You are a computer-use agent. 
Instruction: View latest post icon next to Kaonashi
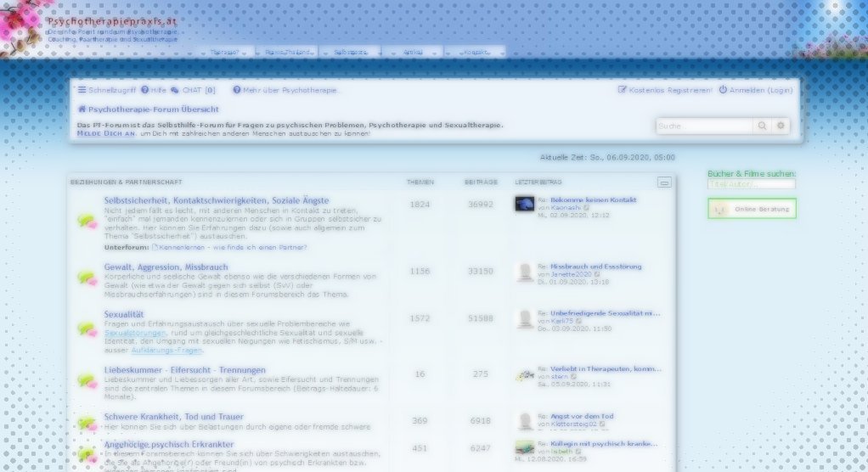point(586,208)
